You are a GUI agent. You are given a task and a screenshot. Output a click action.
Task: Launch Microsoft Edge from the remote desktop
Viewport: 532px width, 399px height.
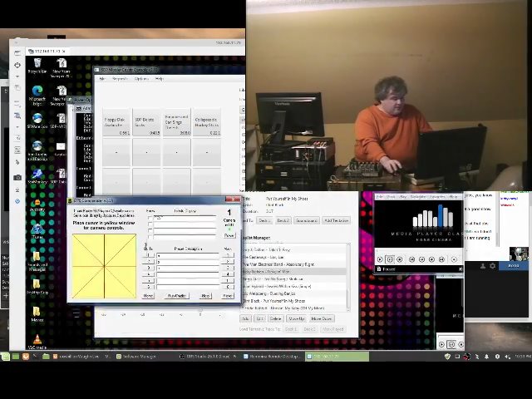pyautogui.click(x=37, y=95)
